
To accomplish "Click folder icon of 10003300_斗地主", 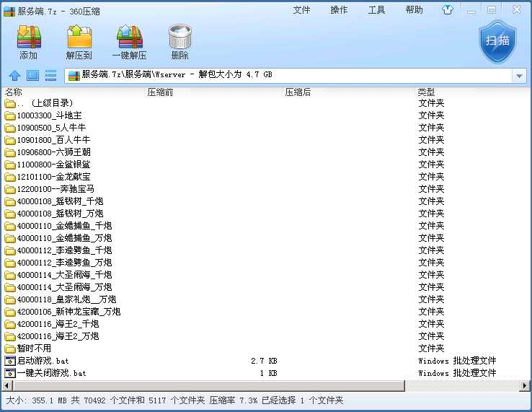I will 10,116.
